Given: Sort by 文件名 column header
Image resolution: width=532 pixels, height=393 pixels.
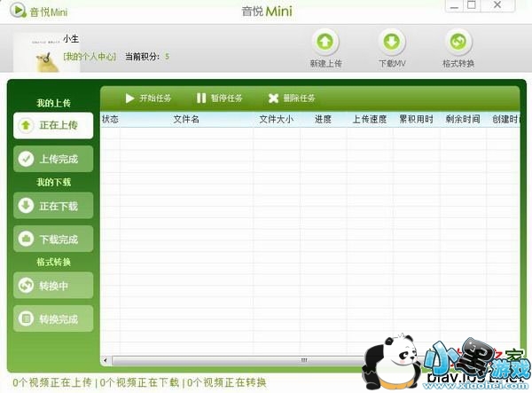Looking at the screenshot, I should (x=186, y=119).
